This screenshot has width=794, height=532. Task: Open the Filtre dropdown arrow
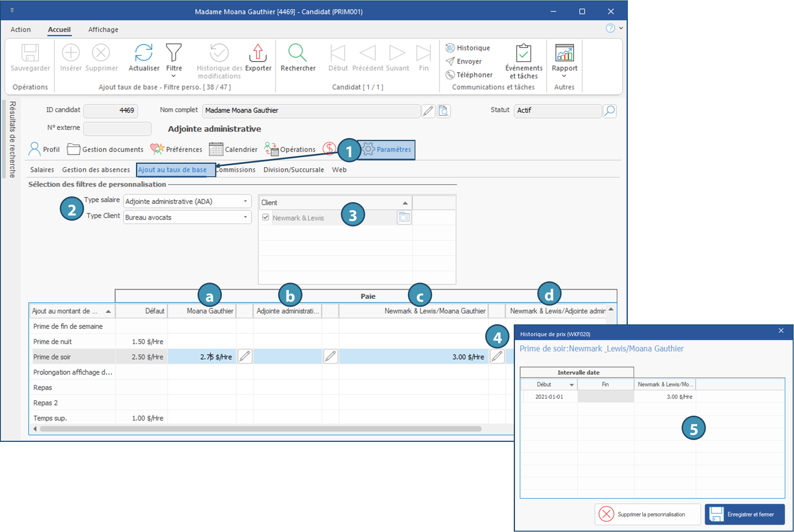[174, 76]
